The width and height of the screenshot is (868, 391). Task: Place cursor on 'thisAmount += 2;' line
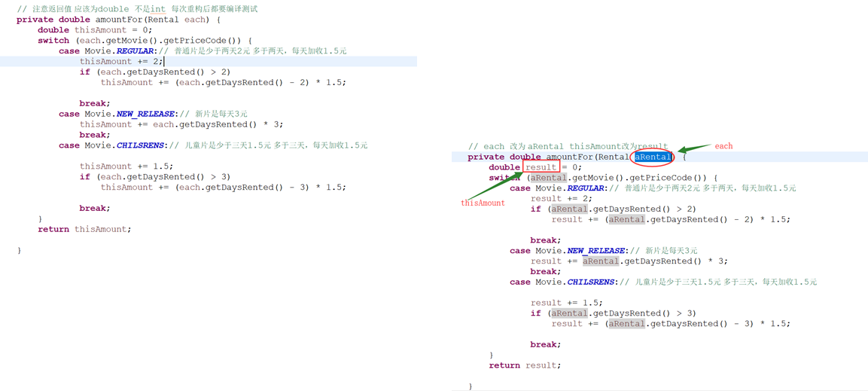[x=120, y=62]
